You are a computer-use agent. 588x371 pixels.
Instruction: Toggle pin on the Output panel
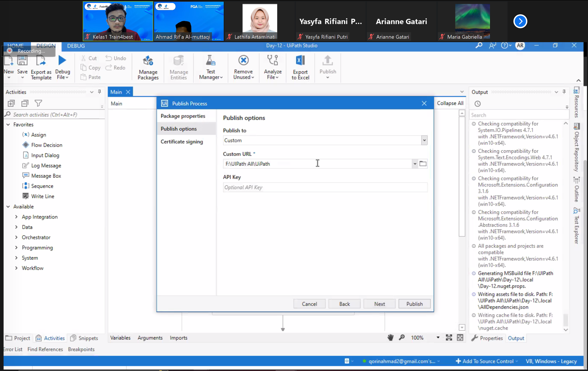point(564,92)
